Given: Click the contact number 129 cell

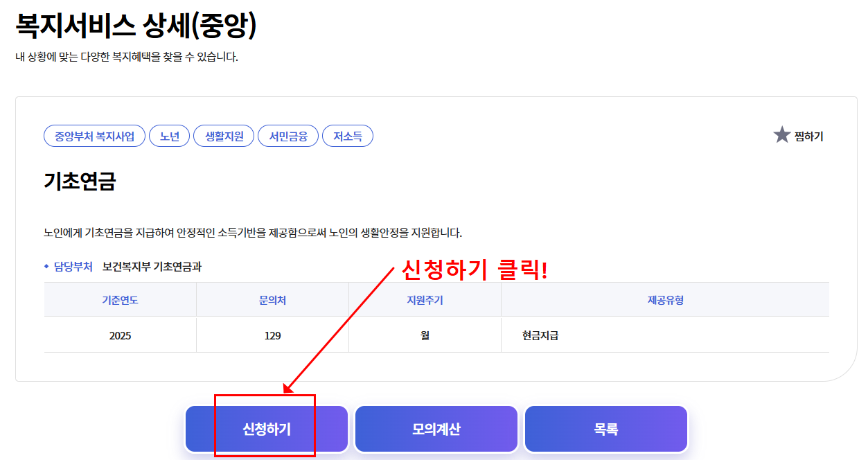Looking at the screenshot, I should [x=272, y=335].
